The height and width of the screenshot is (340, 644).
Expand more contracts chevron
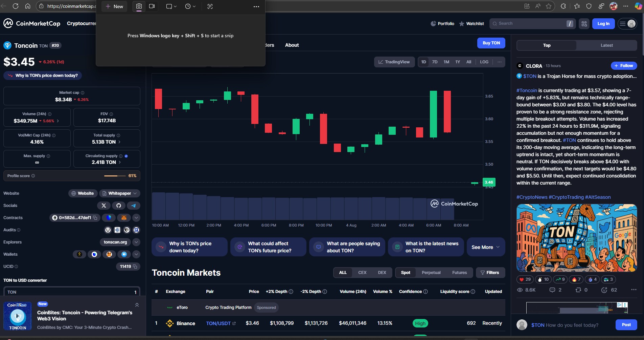[136, 218]
